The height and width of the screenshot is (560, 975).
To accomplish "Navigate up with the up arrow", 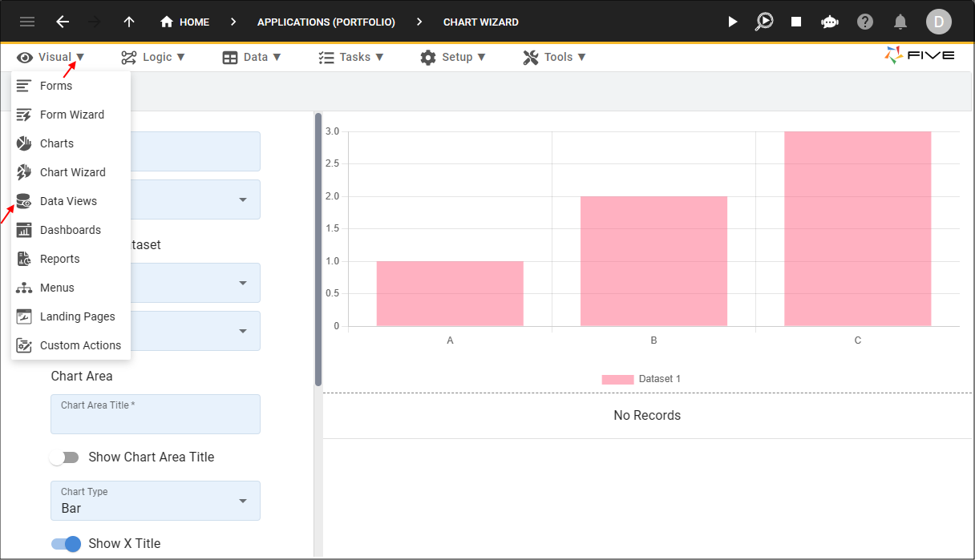I will tap(130, 22).
